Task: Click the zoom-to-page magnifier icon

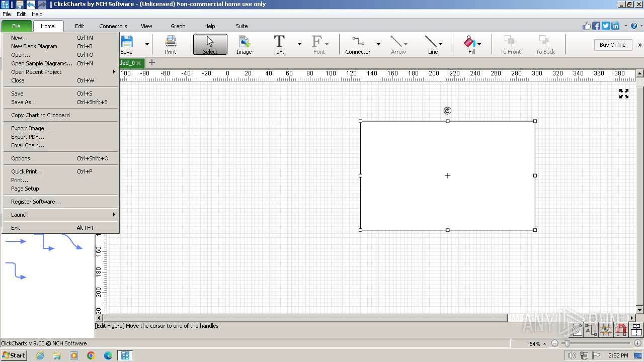Action: (576, 330)
